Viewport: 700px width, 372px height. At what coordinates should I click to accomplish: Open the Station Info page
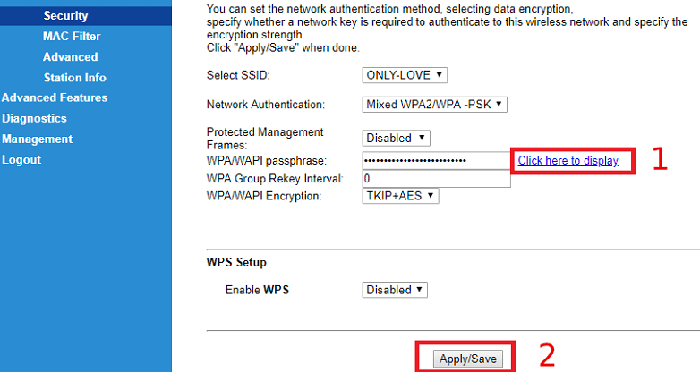75,77
